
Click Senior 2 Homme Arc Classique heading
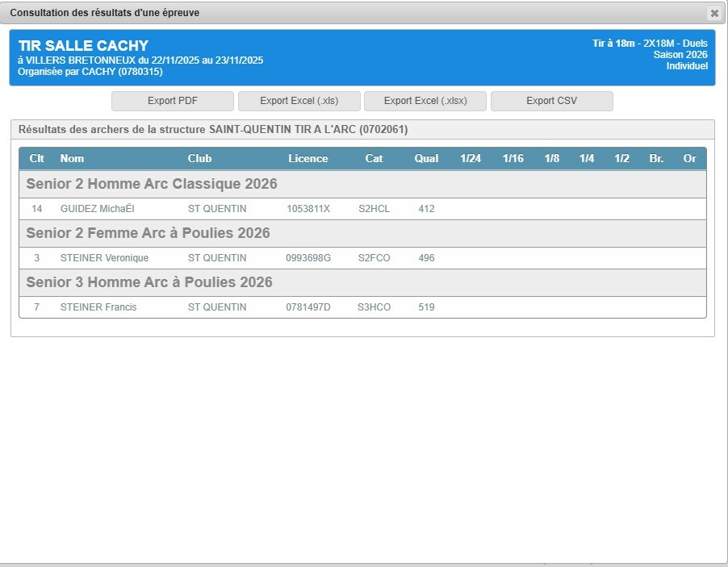point(152,184)
